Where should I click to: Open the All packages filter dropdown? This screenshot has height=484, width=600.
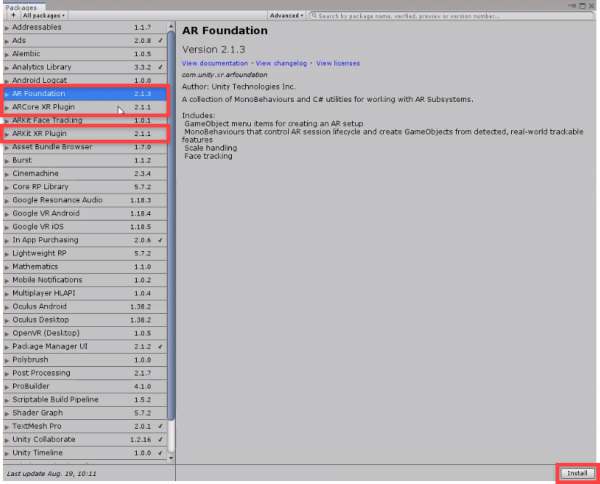point(44,16)
